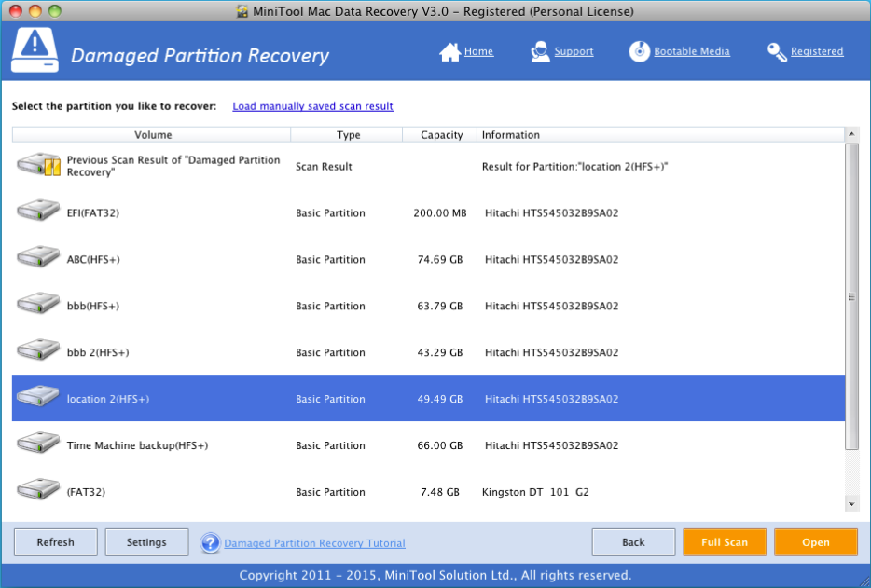Click the "74.69 GB" capacity cell
The width and height of the screenshot is (871, 588).
click(x=440, y=259)
